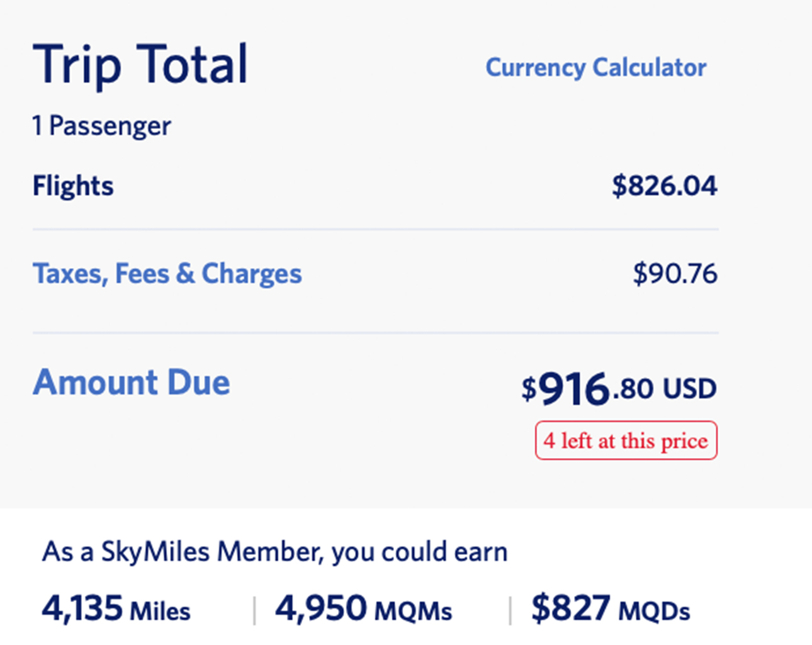Select the $827 MQDs value

point(610,609)
